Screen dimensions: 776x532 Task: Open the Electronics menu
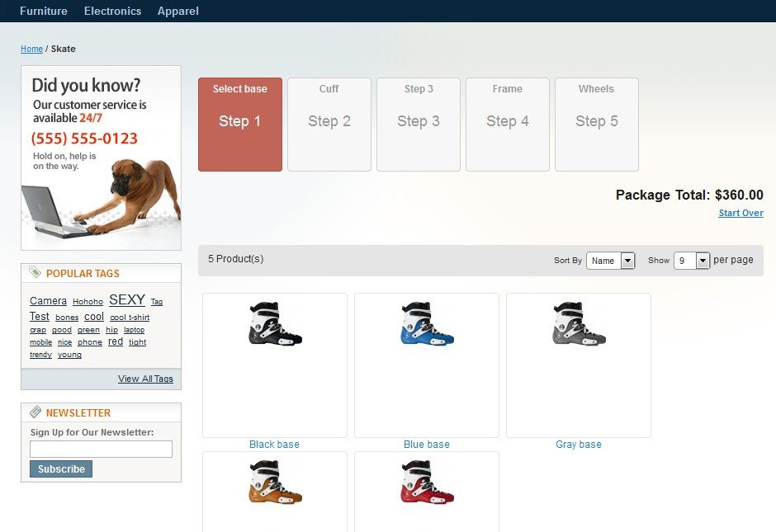[112, 12]
